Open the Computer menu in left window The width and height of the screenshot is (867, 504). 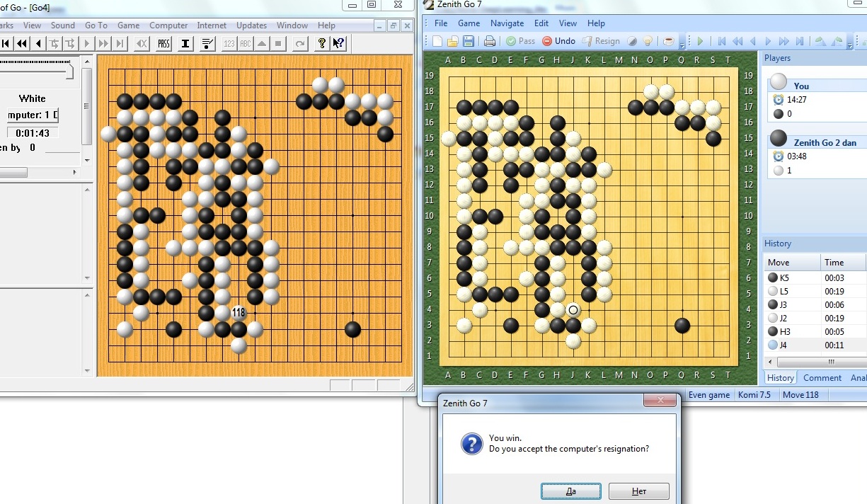point(168,25)
